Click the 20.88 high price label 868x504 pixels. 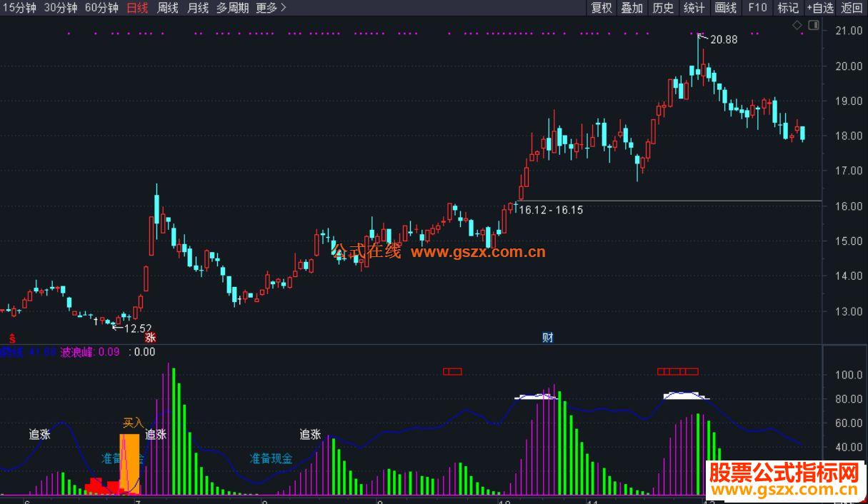(724, 40)
